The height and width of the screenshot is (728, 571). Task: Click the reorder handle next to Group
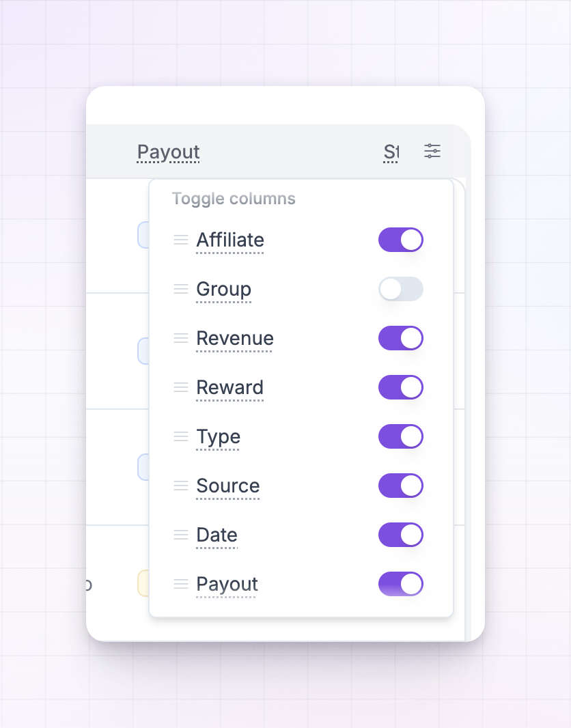180,289
